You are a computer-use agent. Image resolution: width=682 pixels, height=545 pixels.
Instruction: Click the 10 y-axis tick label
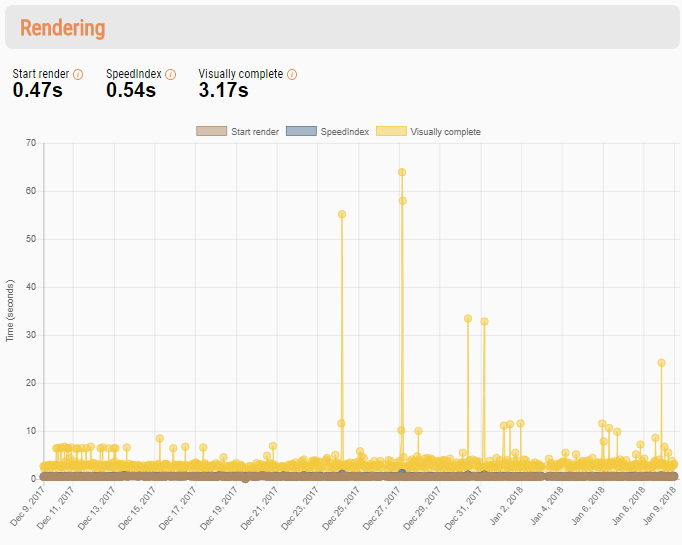point(31,431)
